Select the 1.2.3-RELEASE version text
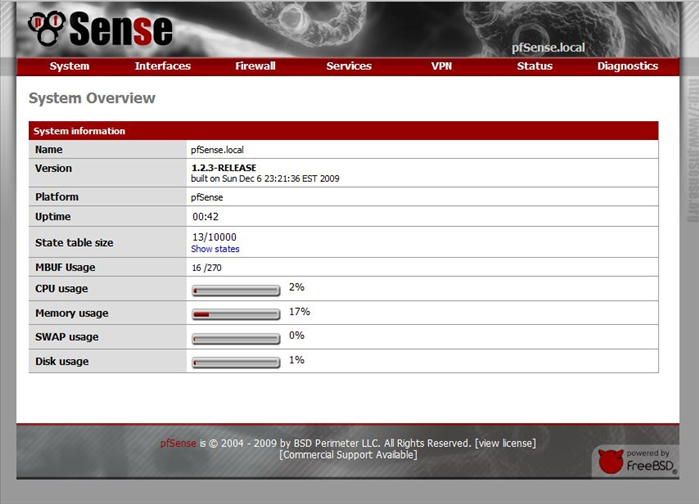 (224, 168)
